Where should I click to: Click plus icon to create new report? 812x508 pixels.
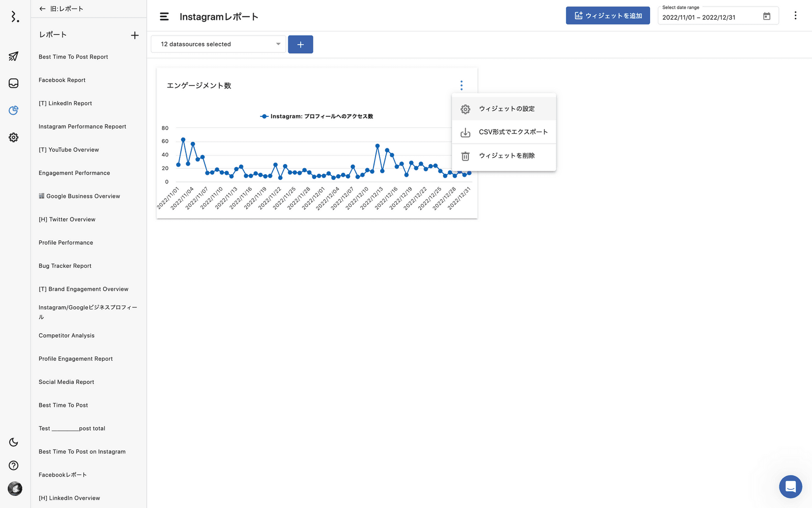point(134,35)
